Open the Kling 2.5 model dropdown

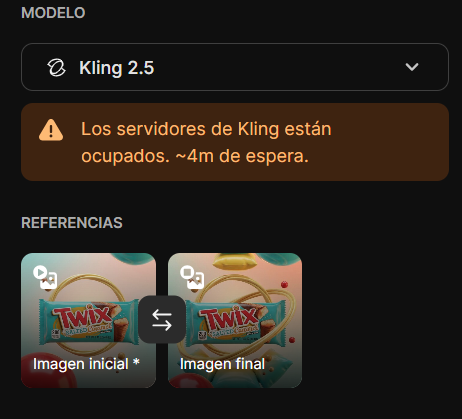coord(235,67)
